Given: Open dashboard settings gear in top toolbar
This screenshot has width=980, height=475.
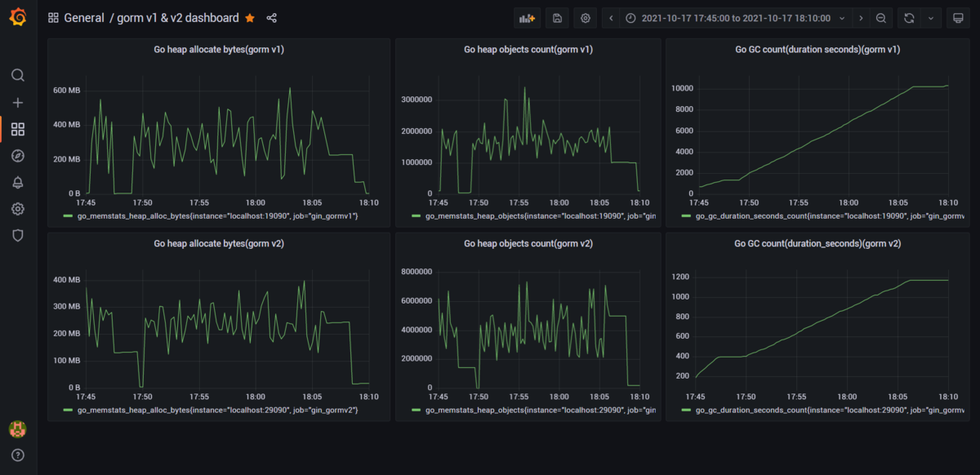Looking at the screenshot, I should tap(585, 18).
